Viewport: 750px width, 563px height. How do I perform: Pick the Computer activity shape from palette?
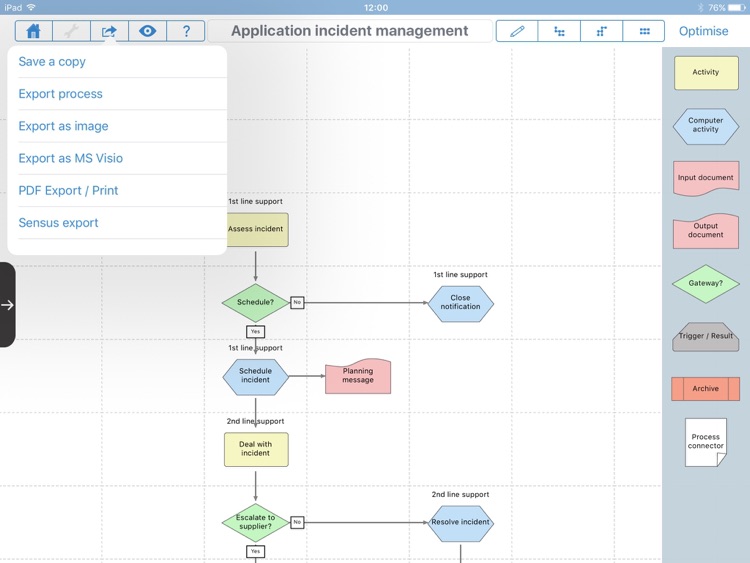[x=706, y=126]
